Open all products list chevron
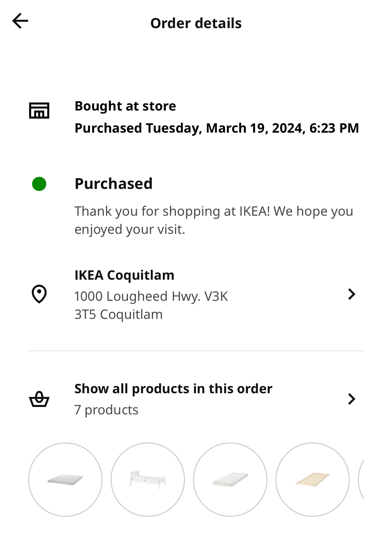 pyautogui.click(x=351, y=399)
